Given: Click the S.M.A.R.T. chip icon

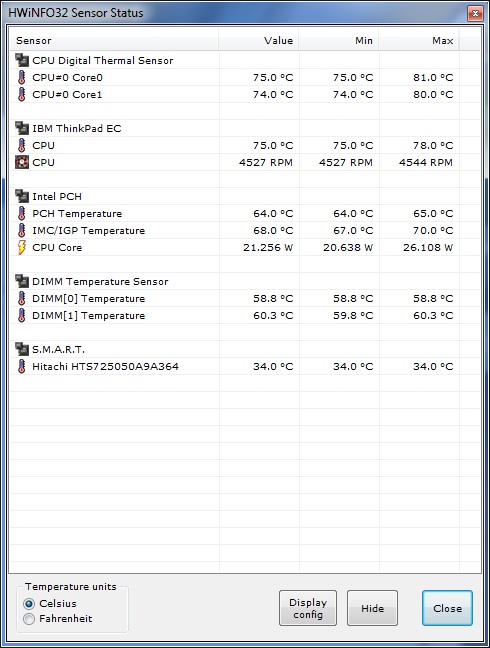Looking at the screenshot, I should click(x=22, y=349).
